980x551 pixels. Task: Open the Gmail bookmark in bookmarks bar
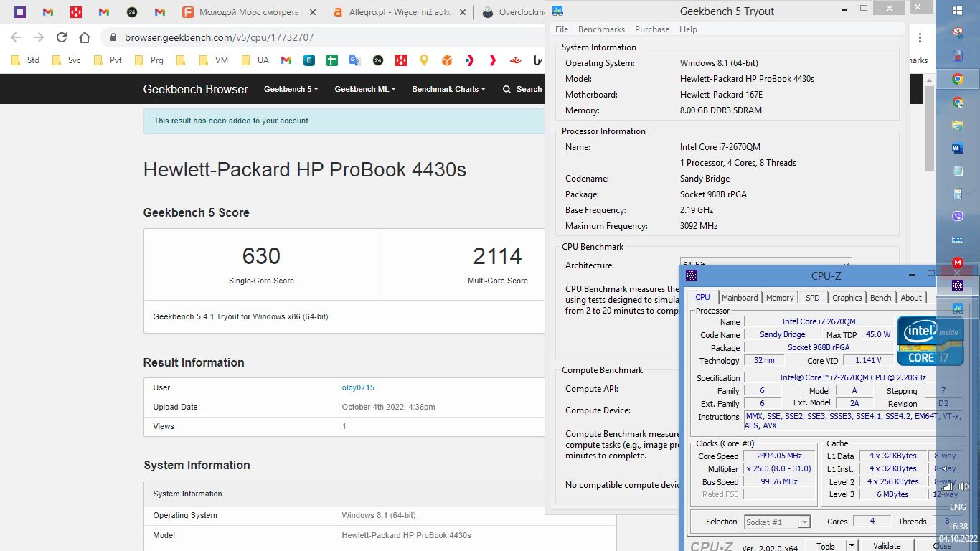pos(286,60)
